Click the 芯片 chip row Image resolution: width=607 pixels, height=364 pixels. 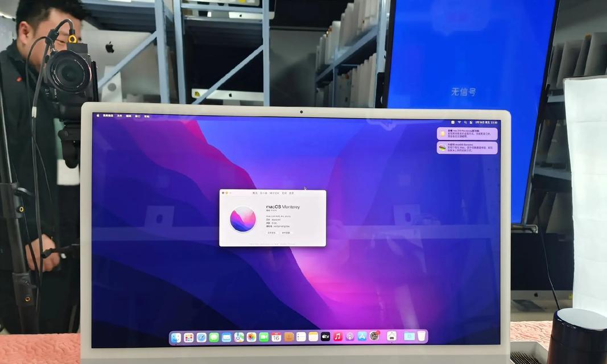tap(273, 220)
